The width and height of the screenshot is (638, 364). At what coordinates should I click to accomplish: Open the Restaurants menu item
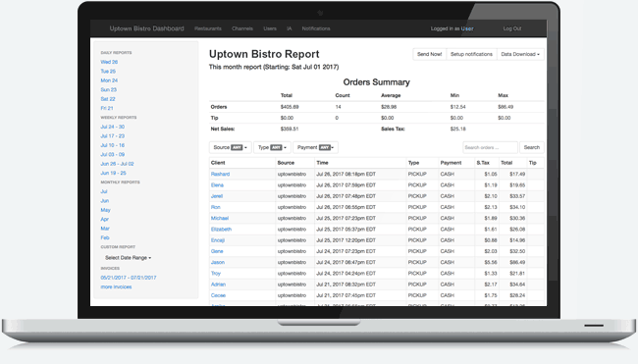pos(208,28)
